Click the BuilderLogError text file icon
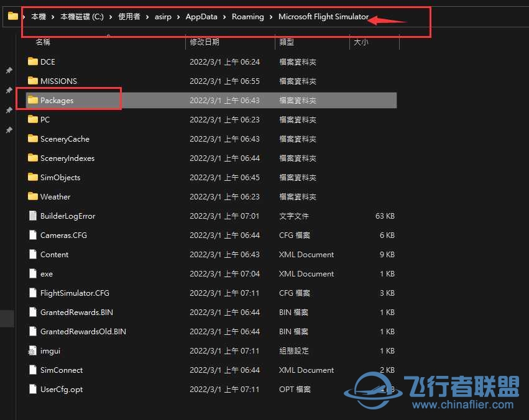Viewport: 529px width, 420px height. coord(33,216)
